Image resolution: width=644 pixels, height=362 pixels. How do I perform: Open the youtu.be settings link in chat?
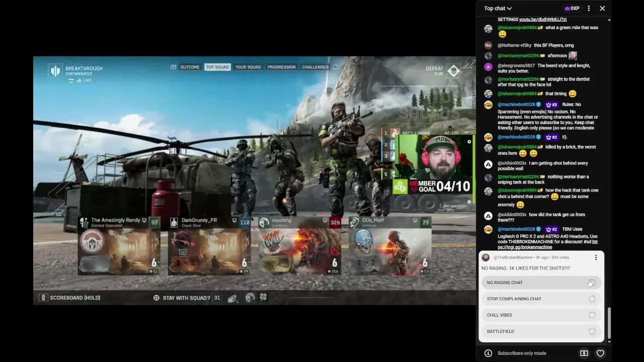click(543, 20)
